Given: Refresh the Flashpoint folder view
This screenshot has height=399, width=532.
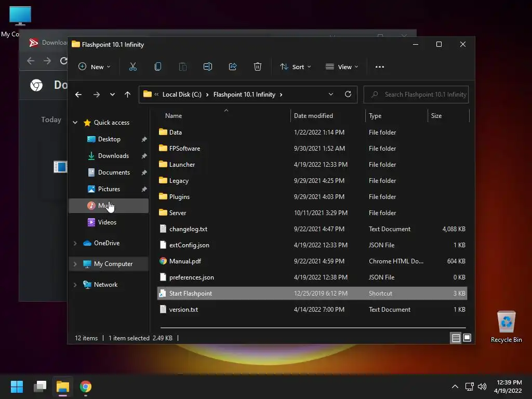Looking at the screenshot, I should (348, 95).
